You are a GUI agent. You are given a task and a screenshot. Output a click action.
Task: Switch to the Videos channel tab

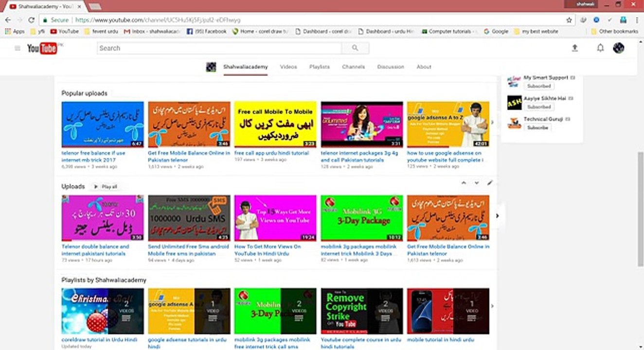pyautogui.click(x=288, y=67)
